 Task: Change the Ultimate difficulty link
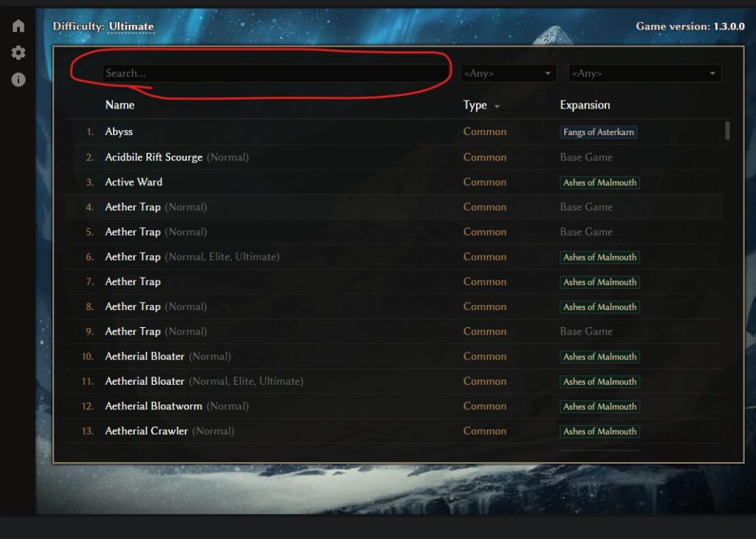pyautogui.click(x=131, y=27)
